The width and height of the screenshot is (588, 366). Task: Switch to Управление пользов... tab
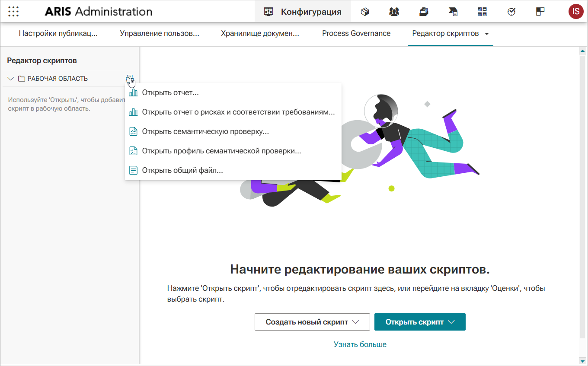tap(160, 33)
